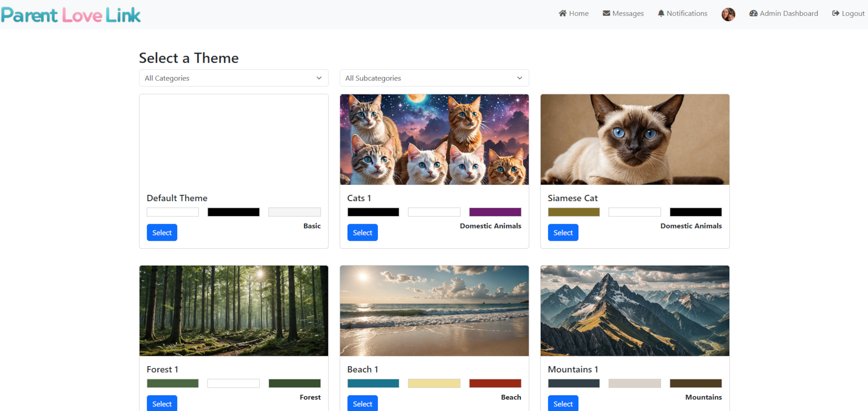This screenshot has width=868, height=411.
Task: Select the Siamese Cat theme
Action: pyautogui.click(x=563, y=232)
